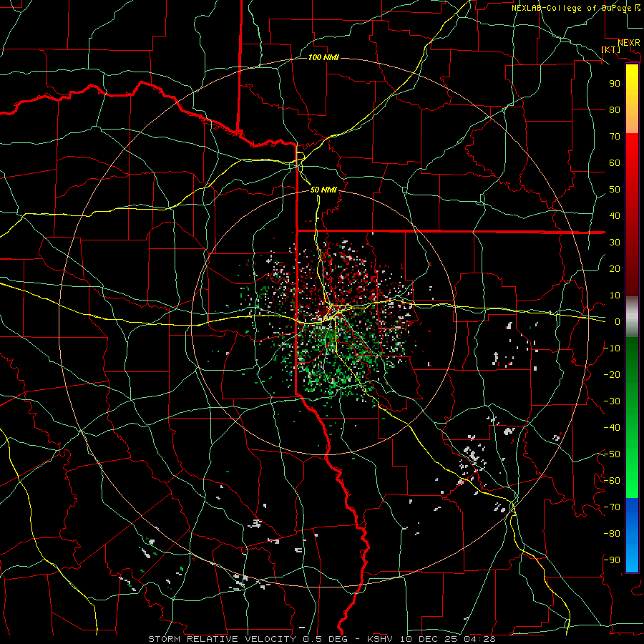Image resolution: width=644 pixels, height=644 pixels.
Task: Click the 80 value on velocity scale
Action: point(615,109)
